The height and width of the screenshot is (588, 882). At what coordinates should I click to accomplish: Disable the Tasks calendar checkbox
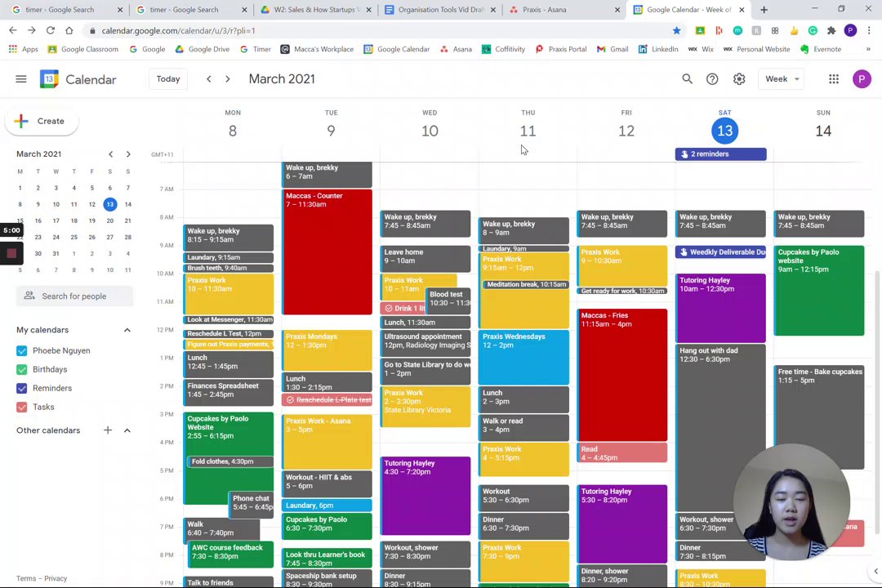click(22, 408)
